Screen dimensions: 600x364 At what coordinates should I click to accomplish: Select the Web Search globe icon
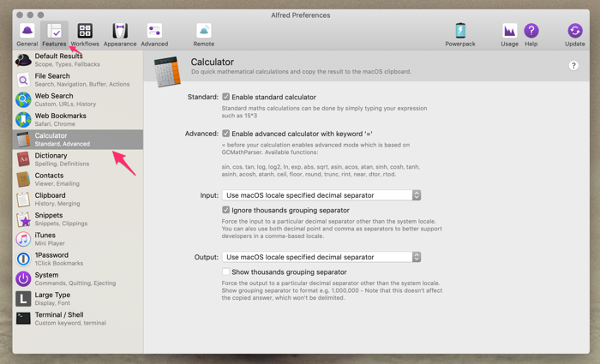pyautogui.click(x=23, y=100)
